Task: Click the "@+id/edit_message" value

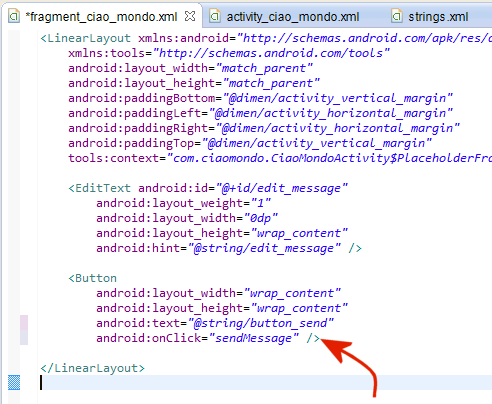Action: click(x=282, y=188)
